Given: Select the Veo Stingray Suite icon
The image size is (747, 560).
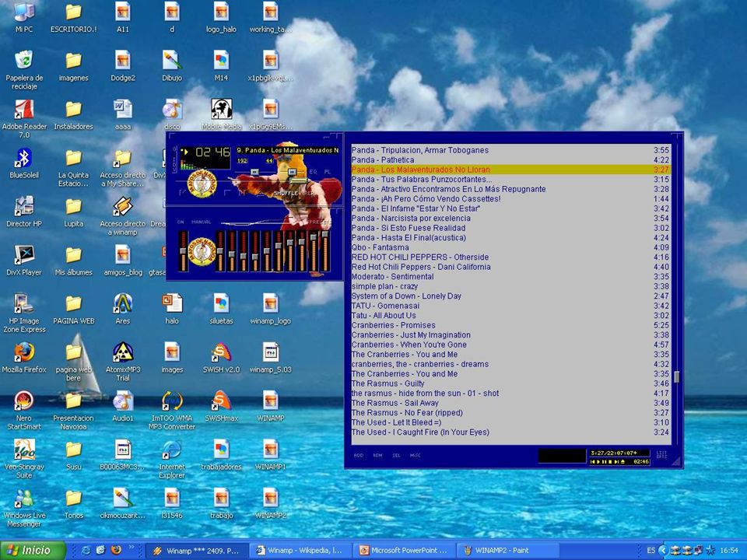Looking at the screenshot, I should (24, 459).
